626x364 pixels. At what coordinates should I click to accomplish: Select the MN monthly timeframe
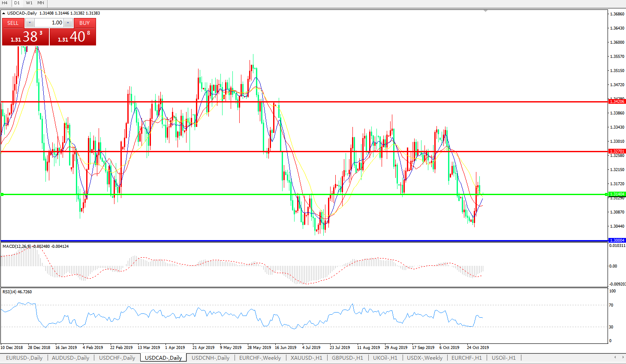click(x=41, y=3)
